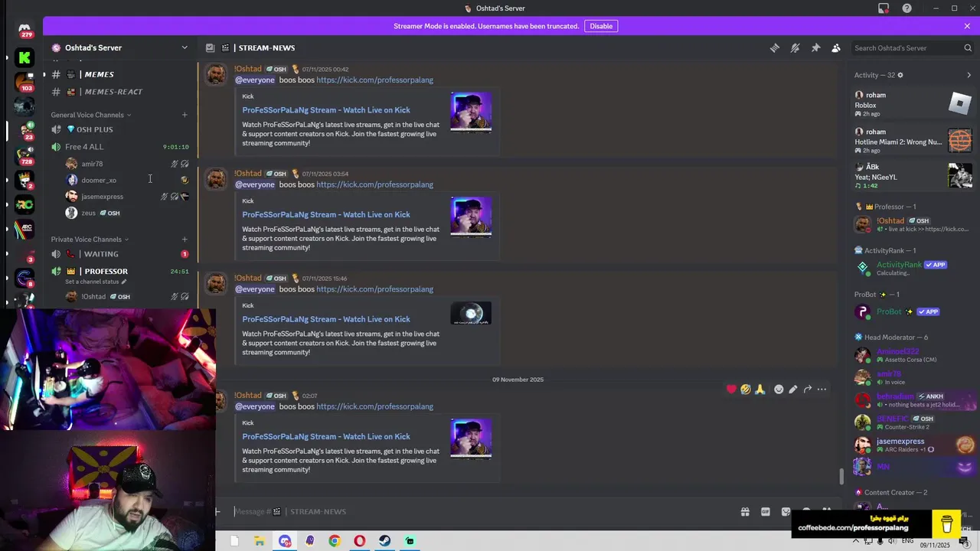Open the GIF picker

pyautogui.click(x=766, y=512)
